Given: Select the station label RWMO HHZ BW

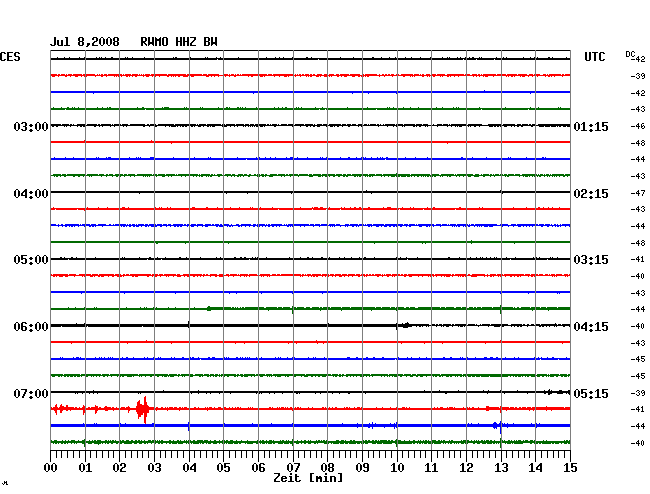Looking at the screenshot, I should tap(179, 42).
